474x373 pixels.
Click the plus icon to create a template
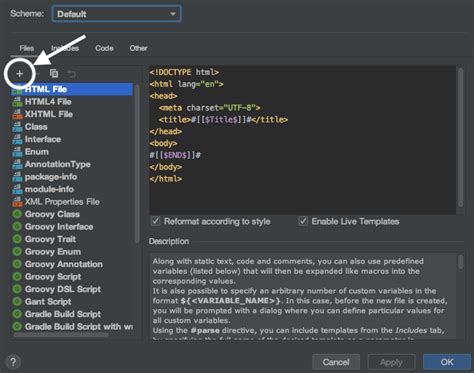[x=20, y=74]
